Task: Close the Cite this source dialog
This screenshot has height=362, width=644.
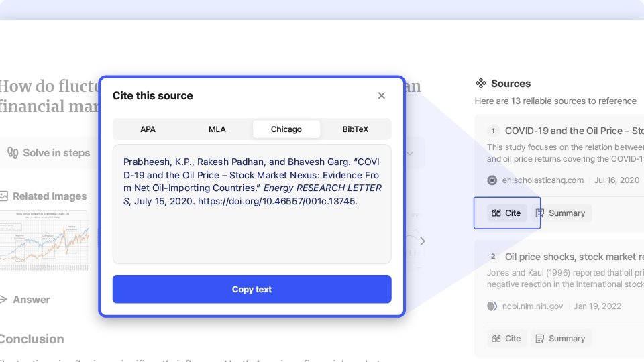Action: tap(382, 96)
